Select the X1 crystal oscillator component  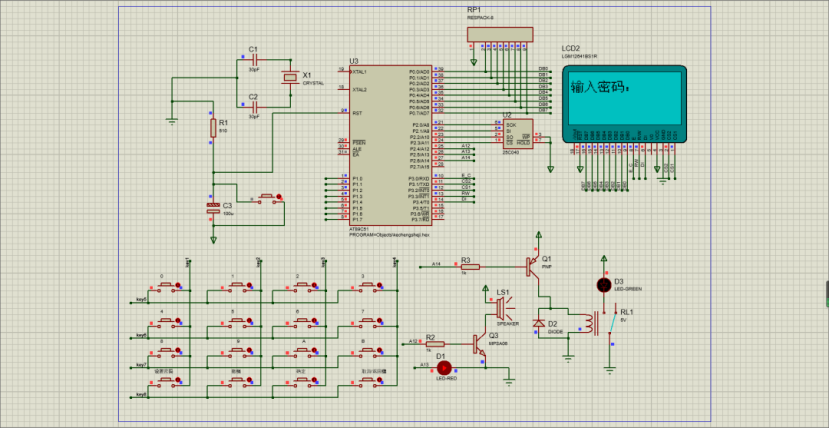pyautogui.click(x=291, y=78)
